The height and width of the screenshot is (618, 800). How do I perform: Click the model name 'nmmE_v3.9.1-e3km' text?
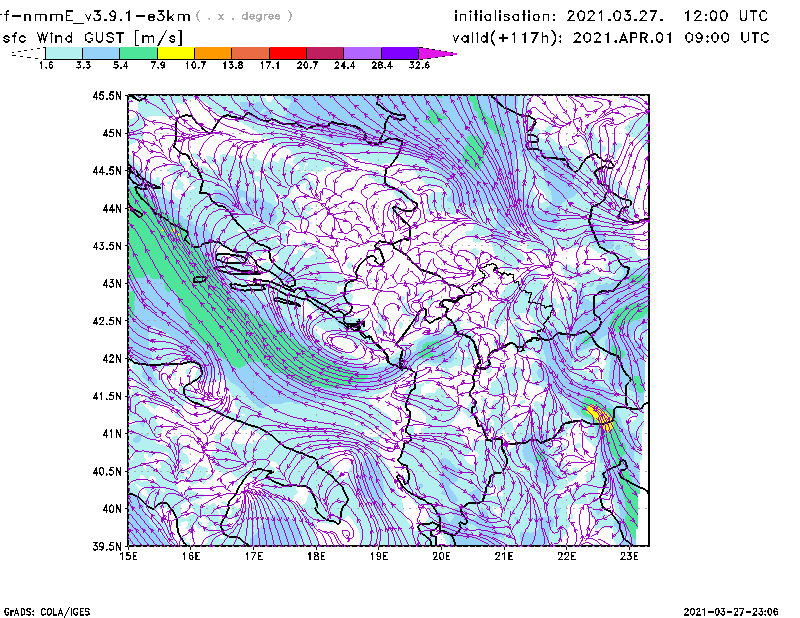tap(106, 16)
